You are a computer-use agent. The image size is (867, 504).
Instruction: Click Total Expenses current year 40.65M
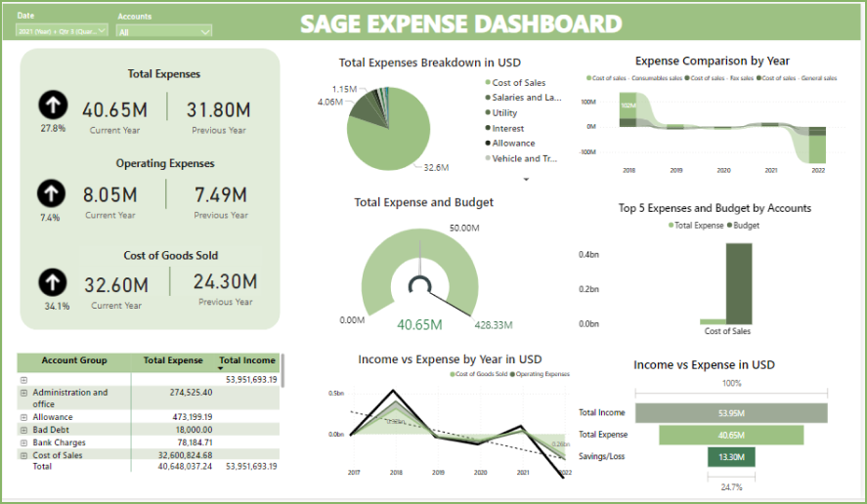[x=115, y=110]
